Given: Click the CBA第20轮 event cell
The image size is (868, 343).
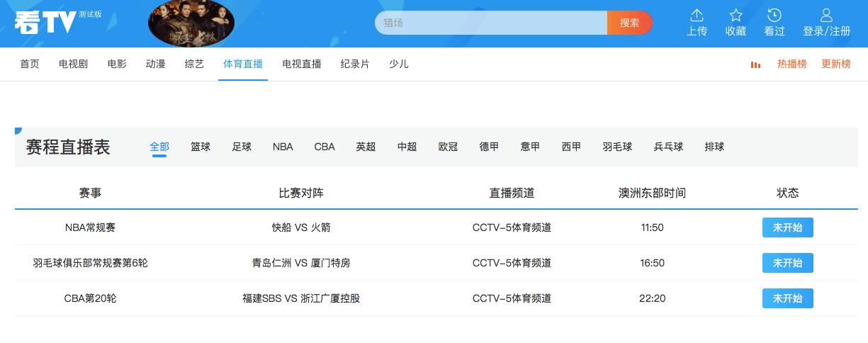Looking at the screenshot, I should point(90,298).
